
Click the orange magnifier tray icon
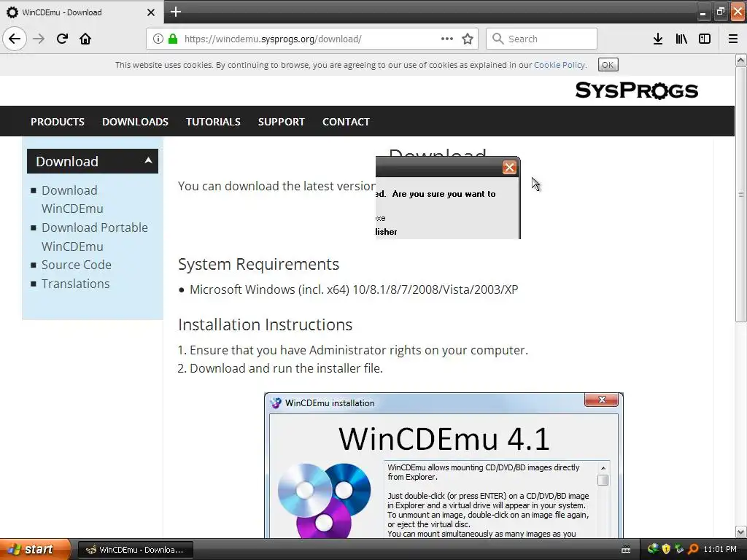click(693, 549)
